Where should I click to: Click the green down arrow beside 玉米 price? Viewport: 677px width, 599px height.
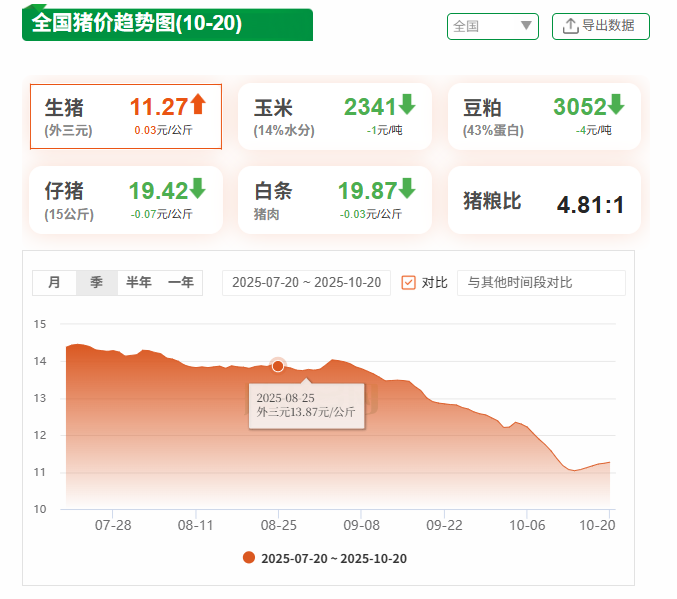[x=407, y=104]
